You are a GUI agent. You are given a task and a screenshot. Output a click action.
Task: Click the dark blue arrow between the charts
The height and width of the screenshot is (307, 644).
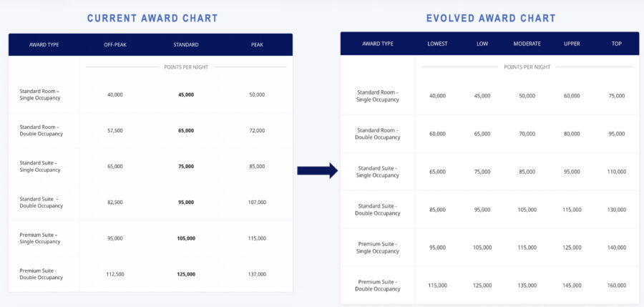[x=317, y=170]
